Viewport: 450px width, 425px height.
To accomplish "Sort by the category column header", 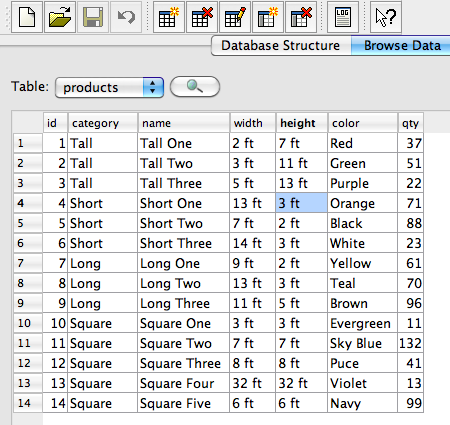I will pyautogui.click(x=103, y=123).
